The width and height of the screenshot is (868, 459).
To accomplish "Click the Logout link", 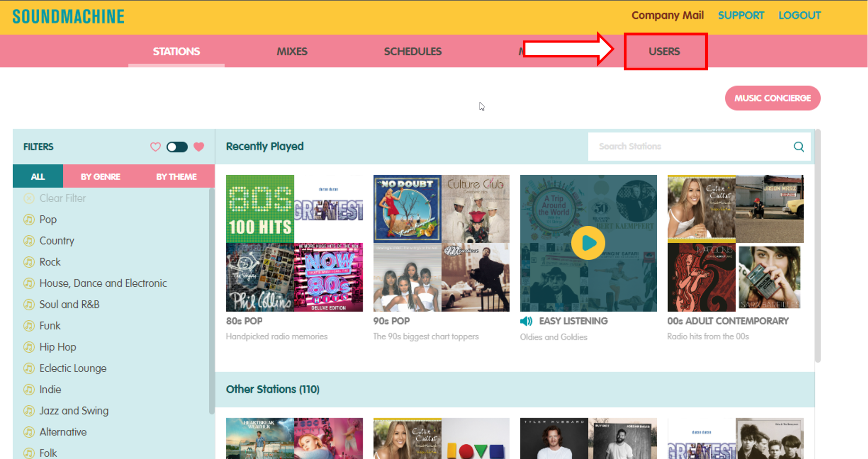I will (799, 16).
